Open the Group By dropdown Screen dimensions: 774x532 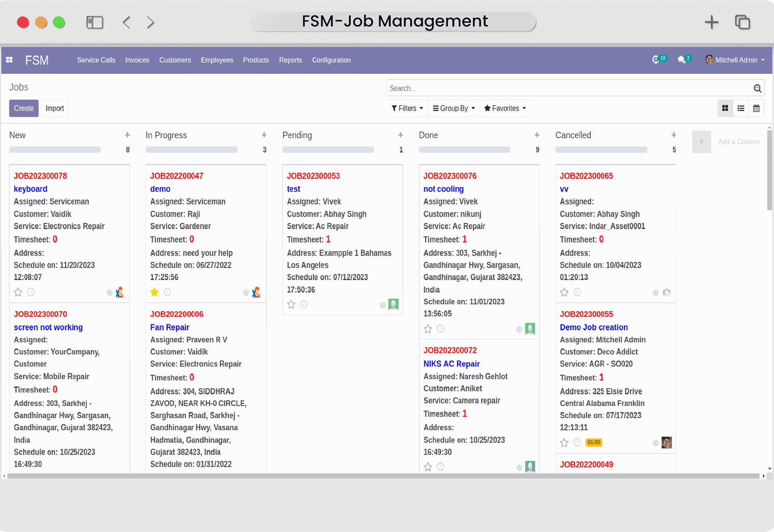pyautogui.click(x=453, y=108)
